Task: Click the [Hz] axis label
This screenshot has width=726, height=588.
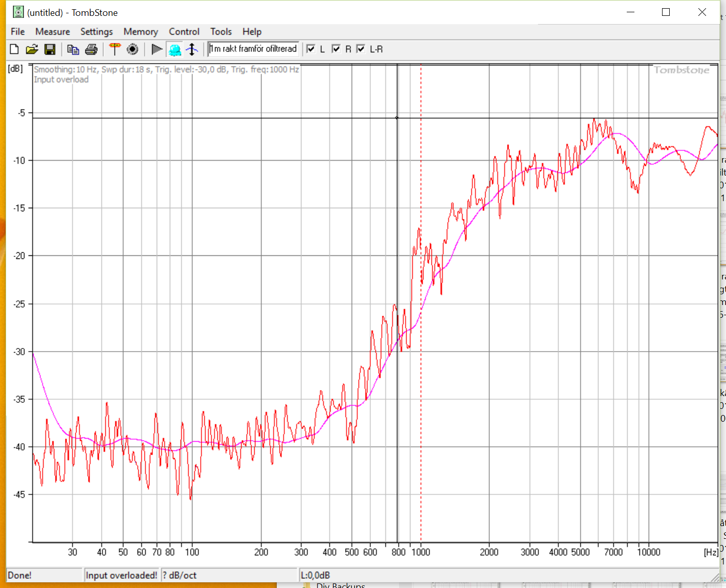Action: (x=711, y=552)
